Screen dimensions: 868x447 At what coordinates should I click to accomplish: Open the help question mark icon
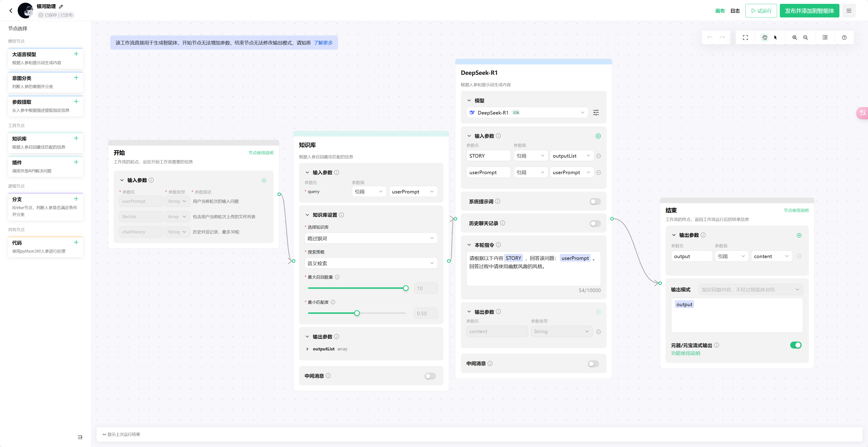point(844,37)
